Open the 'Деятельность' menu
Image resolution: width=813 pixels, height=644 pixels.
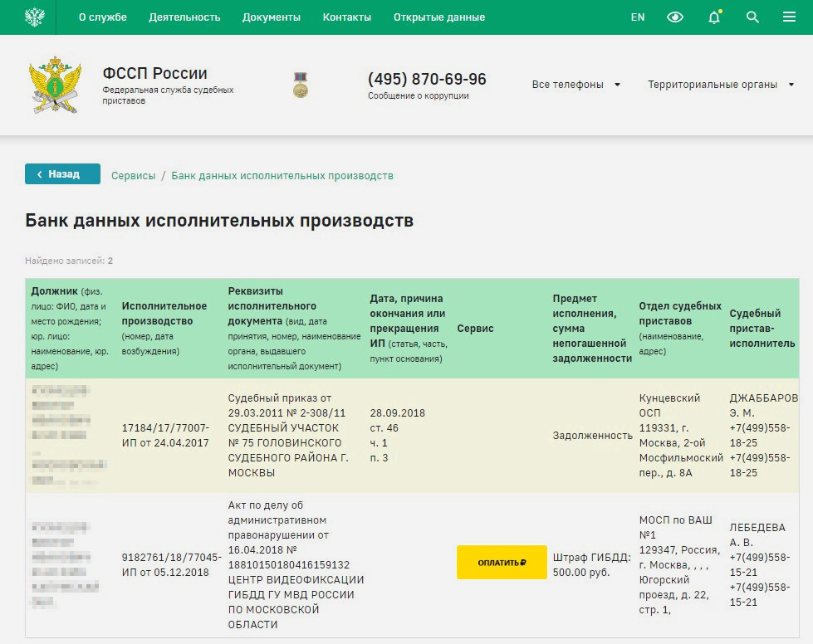click(184, 17)
